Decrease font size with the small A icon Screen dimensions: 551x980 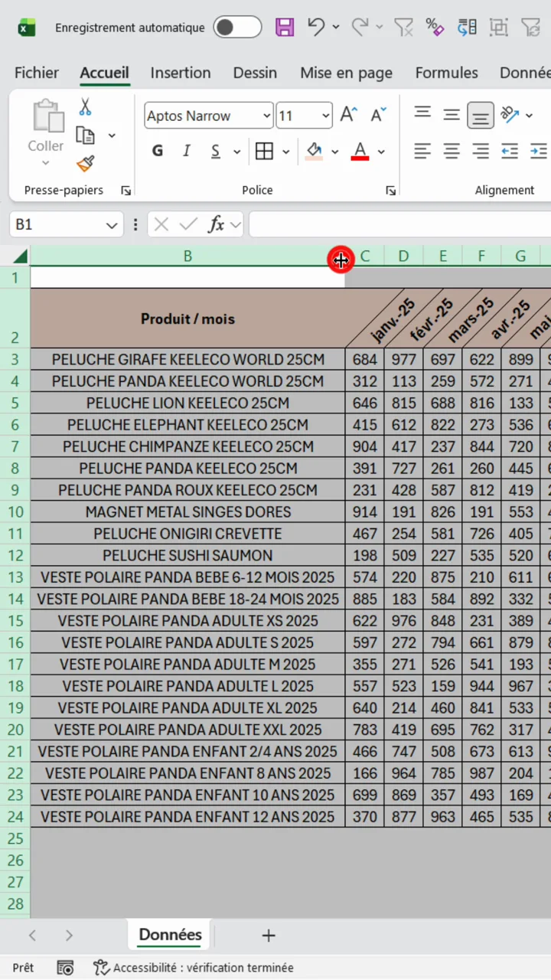378,116
